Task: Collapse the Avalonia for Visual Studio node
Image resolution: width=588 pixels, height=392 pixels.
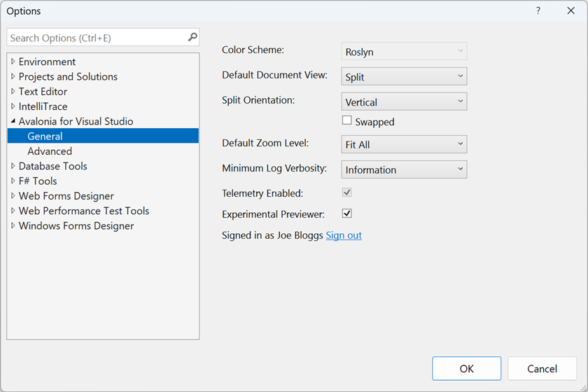Action: [x=13, y=121]
